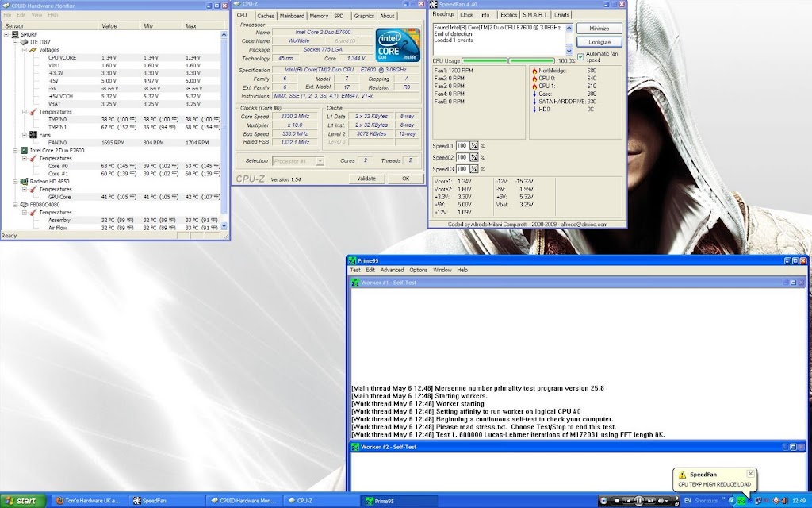The image size is (812, 508).
Task: Click the first CPU Usage bar in SpeedFan
Action: [485, 61]
